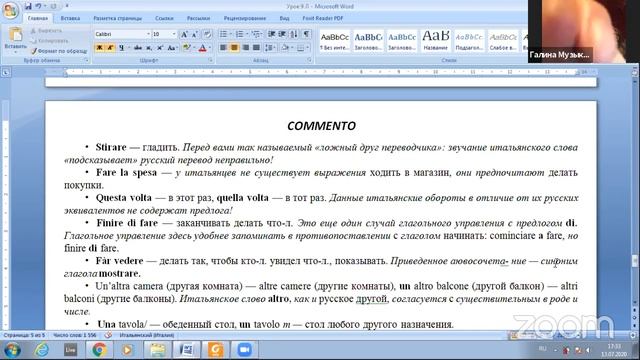
Task: Open the font size dropdown
Action: coord(173,34)
